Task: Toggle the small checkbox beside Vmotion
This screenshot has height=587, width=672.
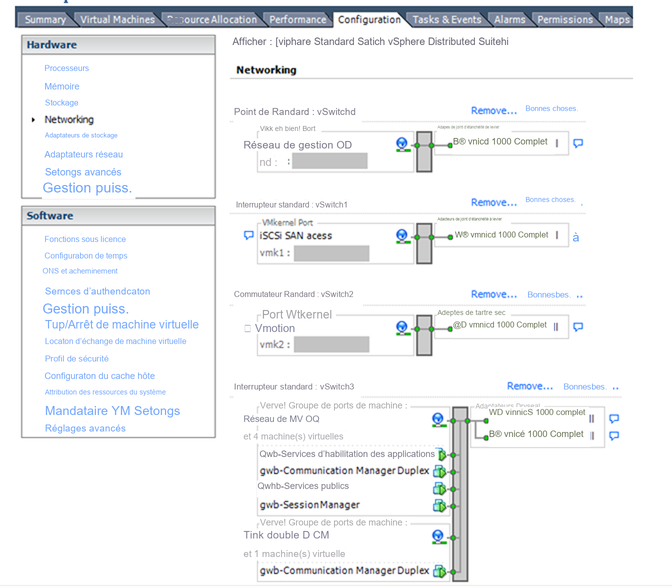Action: (247, 329)
